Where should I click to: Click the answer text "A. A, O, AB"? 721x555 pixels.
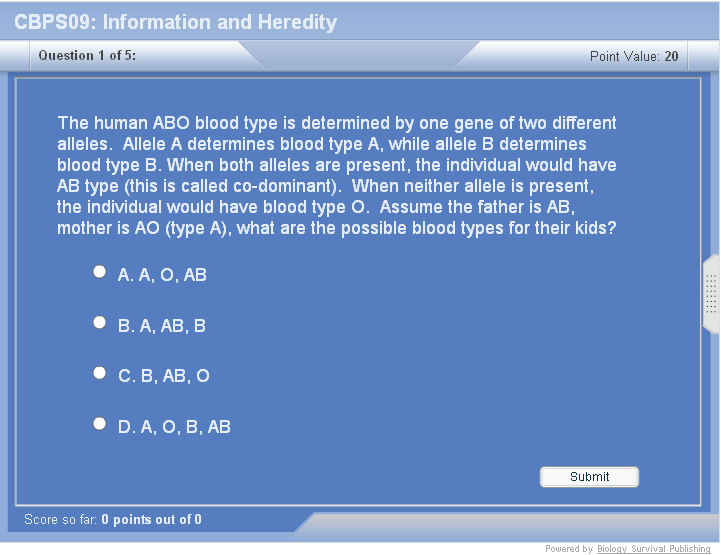(162, 275)
